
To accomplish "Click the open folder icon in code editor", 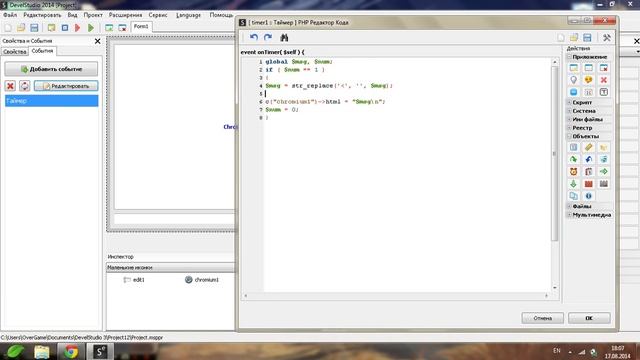I will 574,38.
